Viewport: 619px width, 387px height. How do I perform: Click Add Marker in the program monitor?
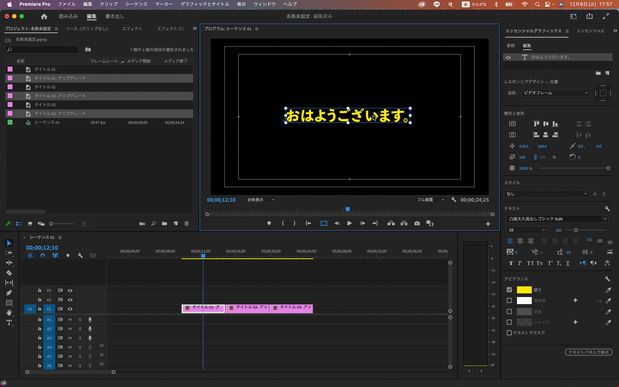[x=269, y=224]
